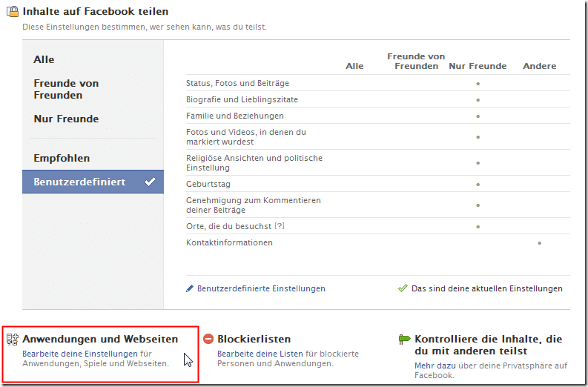Screen dimensions: 588x387
Task: Open Bearbeite deine Listen link
Action: (x=260, y=354)
